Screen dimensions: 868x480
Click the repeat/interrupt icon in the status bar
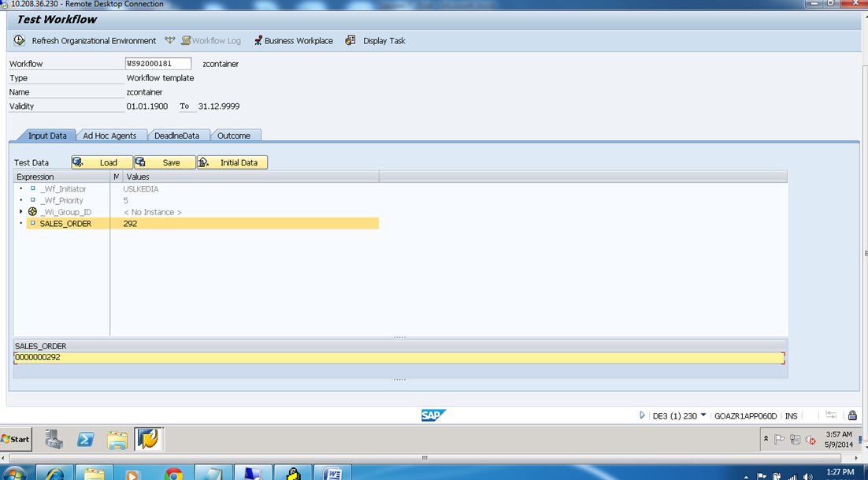830,415
